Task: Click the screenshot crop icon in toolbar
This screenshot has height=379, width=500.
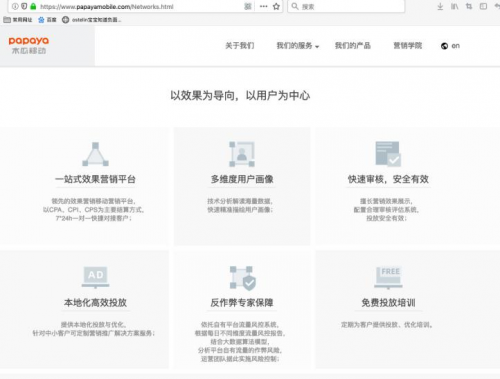Action: tap(469, 6)
